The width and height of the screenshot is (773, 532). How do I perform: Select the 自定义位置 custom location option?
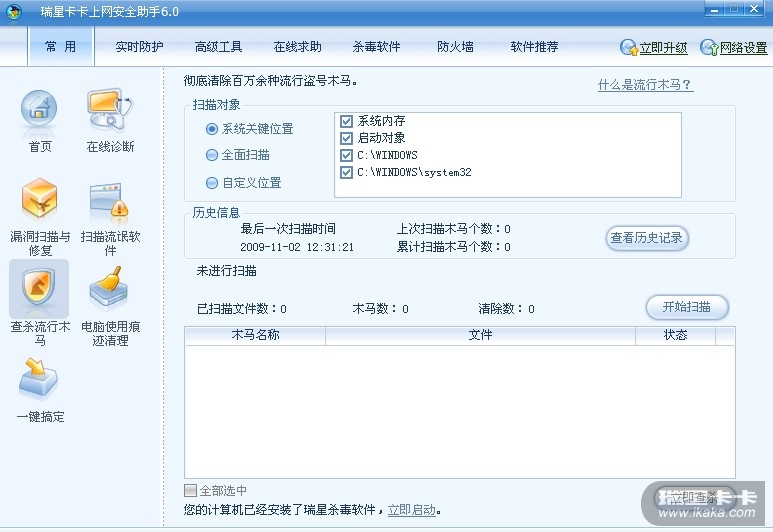click(x=211, y=183)
